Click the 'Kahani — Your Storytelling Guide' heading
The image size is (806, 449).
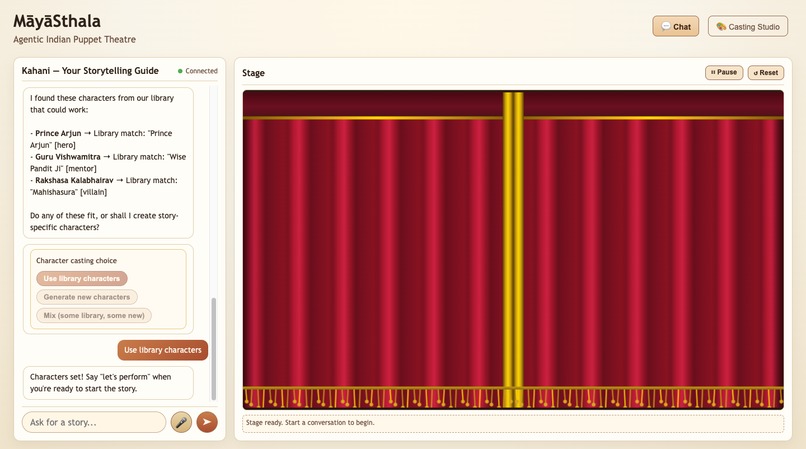(90, 71)
